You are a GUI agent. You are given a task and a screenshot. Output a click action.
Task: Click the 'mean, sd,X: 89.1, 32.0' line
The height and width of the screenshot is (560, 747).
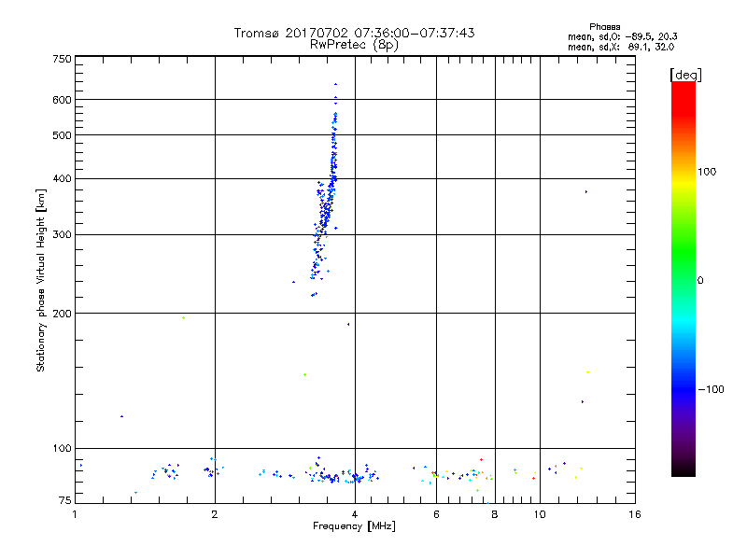621,47
